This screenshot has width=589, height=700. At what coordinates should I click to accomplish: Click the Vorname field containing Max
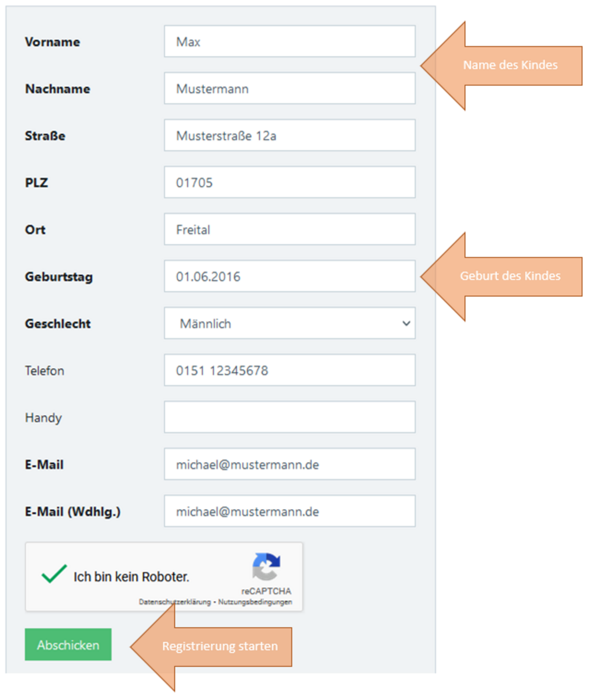(290, 41)
